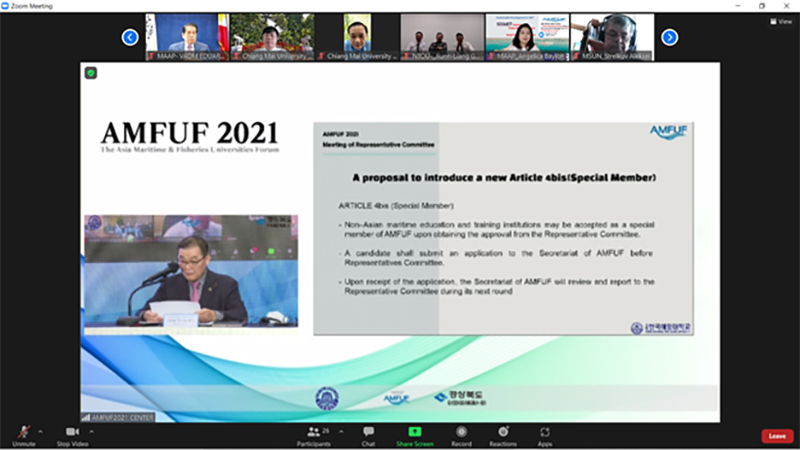
Task: Leave the meeting
Action: [777, 436]
